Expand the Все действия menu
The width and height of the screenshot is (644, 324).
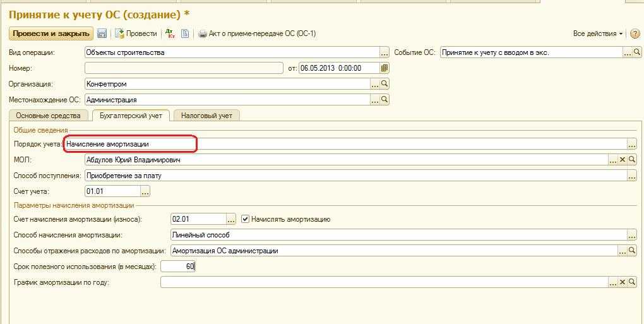click(598, 33)
